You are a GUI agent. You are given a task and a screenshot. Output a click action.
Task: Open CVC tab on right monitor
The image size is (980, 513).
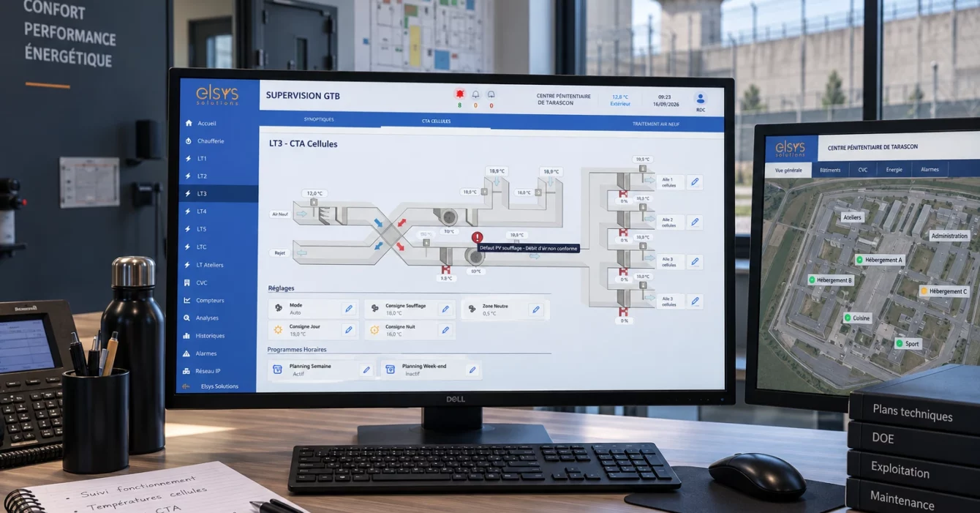(x=863, y=170)
